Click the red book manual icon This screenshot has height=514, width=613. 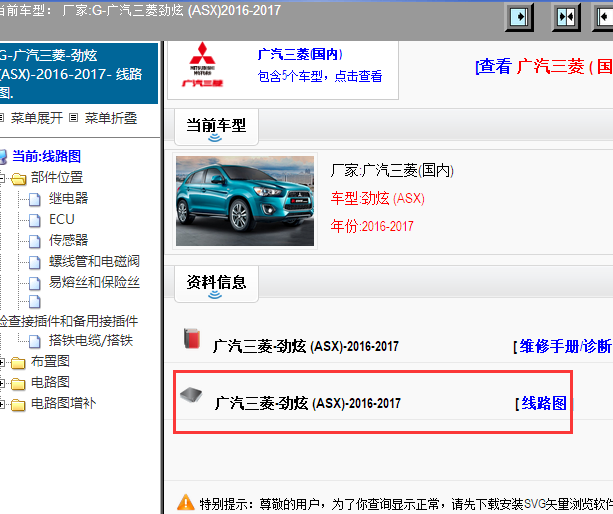click(192, 338)
